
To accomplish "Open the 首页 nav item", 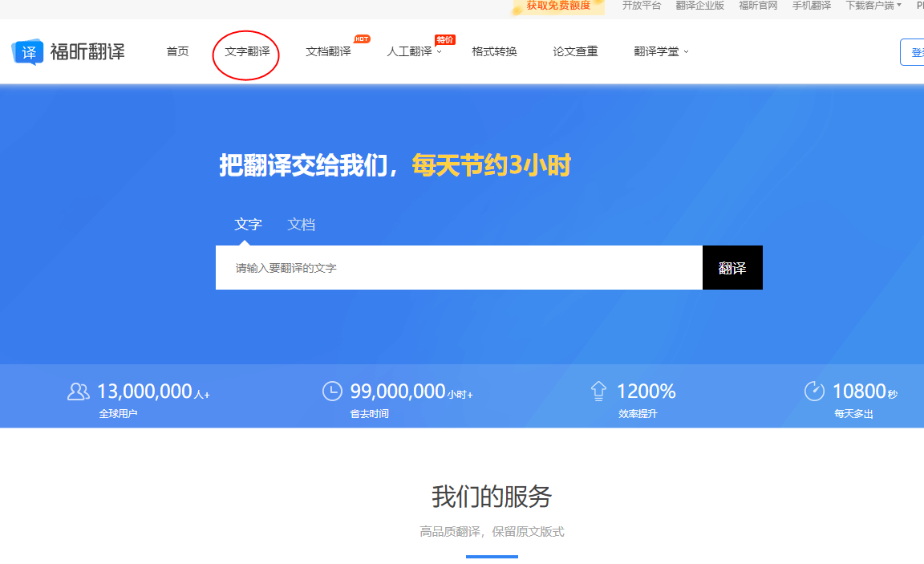I will [177, 52].
